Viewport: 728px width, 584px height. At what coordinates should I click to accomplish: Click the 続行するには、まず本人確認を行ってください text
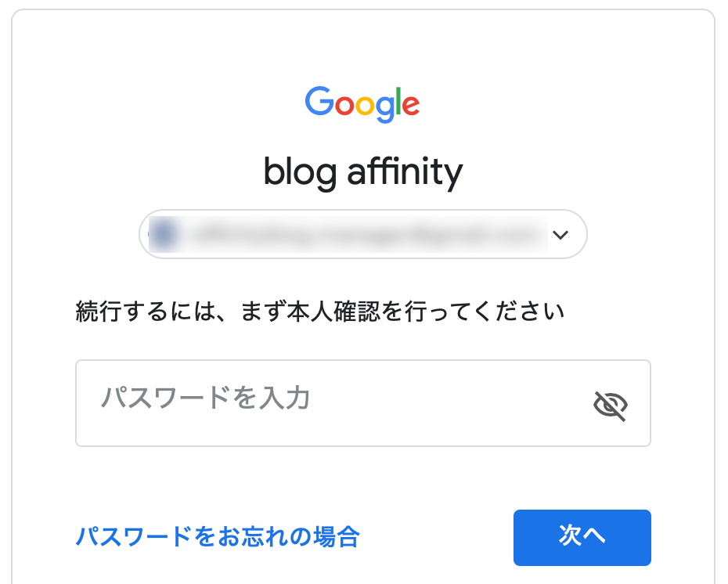(x=320, y=312)
